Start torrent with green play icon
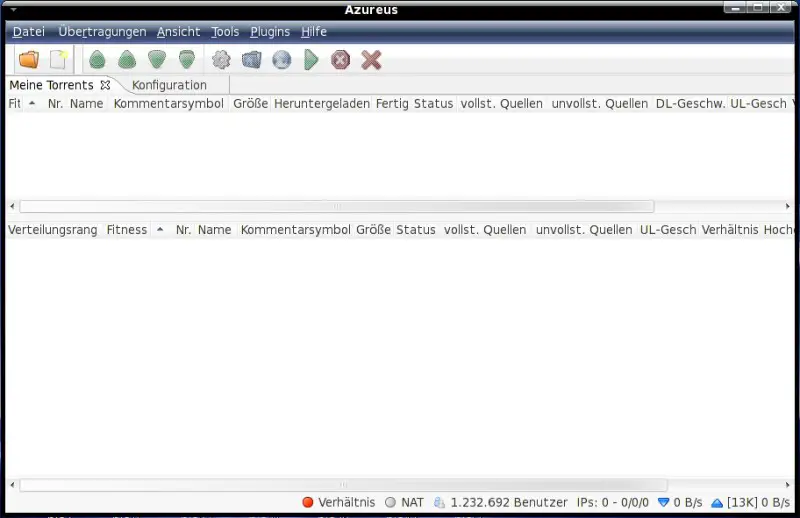 [x=311, y=60]
